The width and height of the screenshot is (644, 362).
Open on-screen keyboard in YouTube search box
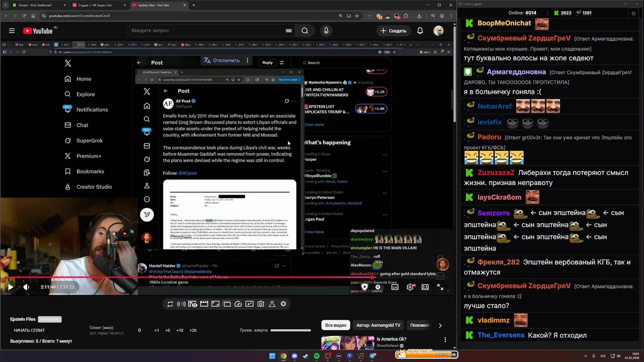(x=289, y=31)
